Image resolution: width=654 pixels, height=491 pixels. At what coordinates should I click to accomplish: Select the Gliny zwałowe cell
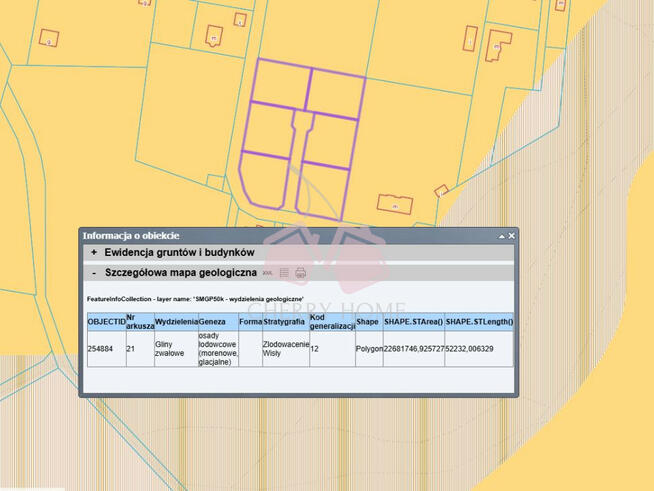(x=176, y=349)
